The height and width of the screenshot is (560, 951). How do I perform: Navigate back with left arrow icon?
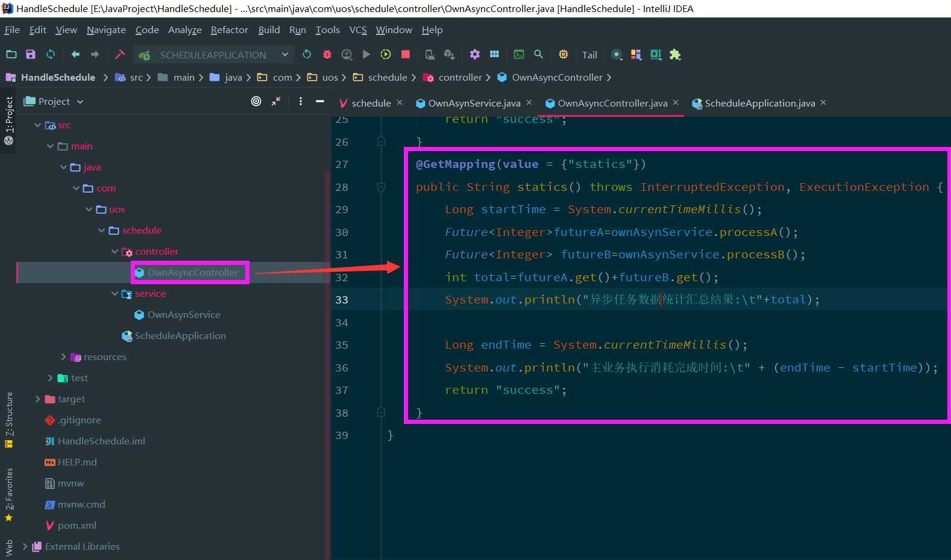coord(75,54)
